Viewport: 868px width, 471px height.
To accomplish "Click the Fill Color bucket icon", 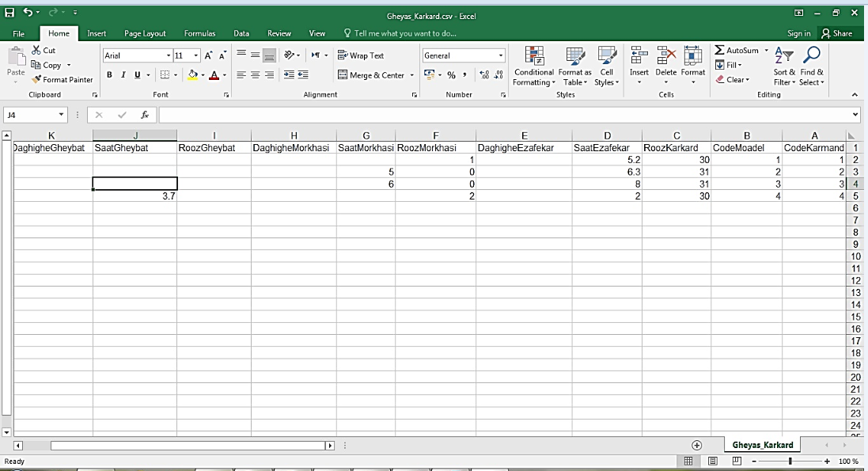I will point(192,74).
